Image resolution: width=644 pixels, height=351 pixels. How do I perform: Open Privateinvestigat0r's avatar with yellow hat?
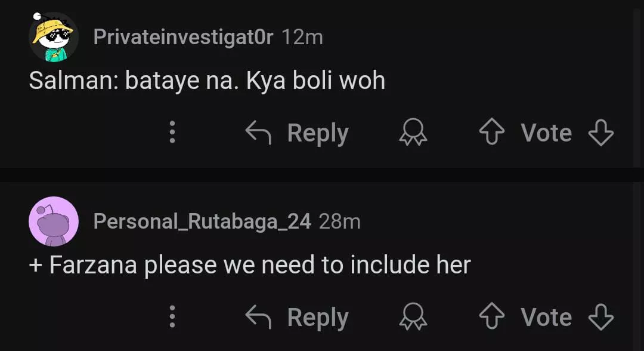54,37
